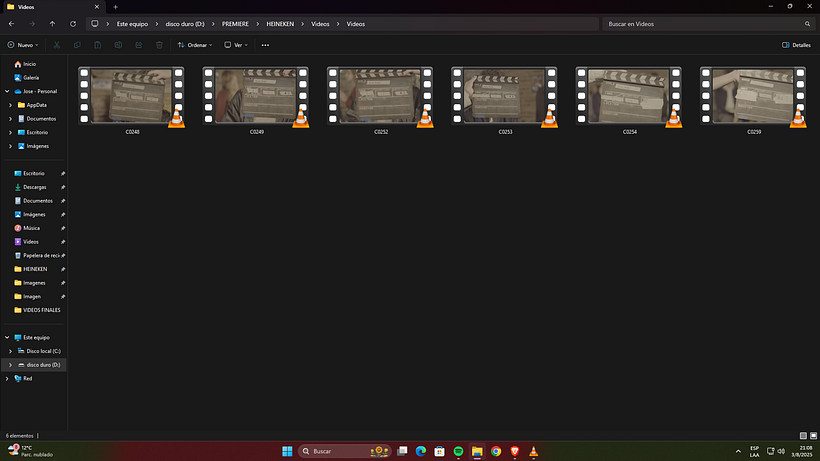820x461 pixels.
Task: Open a new tab with plus button
Action: click(x=116, y=7)
